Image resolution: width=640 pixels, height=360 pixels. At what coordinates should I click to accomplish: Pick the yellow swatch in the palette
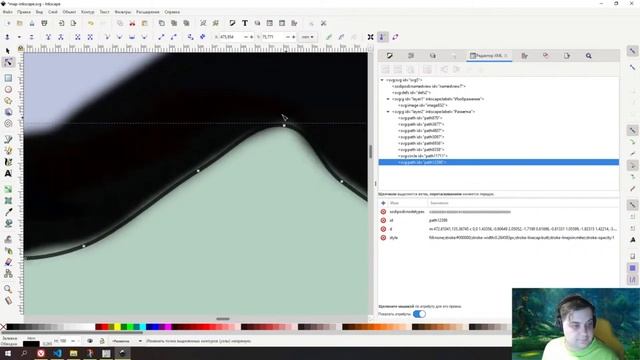[x=117, y=327]
